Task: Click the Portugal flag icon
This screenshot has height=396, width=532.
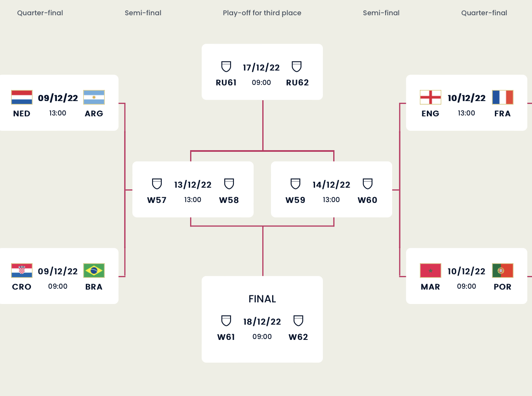Action: (503, 271)
